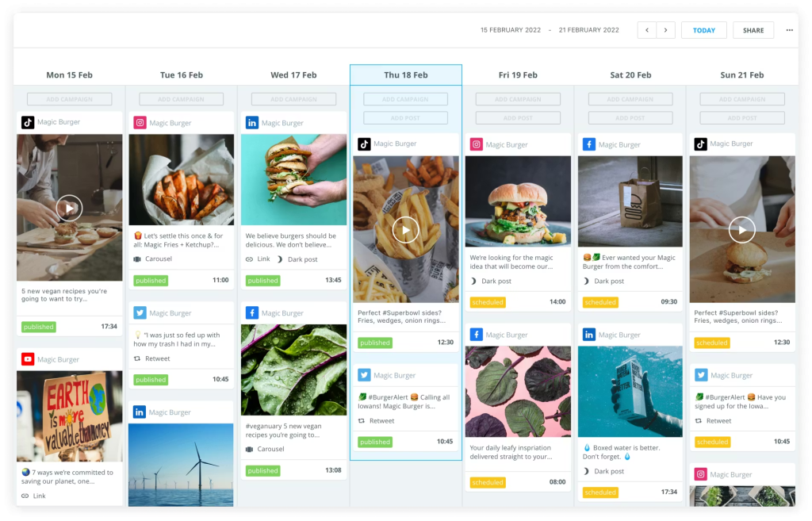This screenshot has height=521, width=812.
Task: Click Add Campaign under Mon 15 Feb
Action: click(69, 99)
